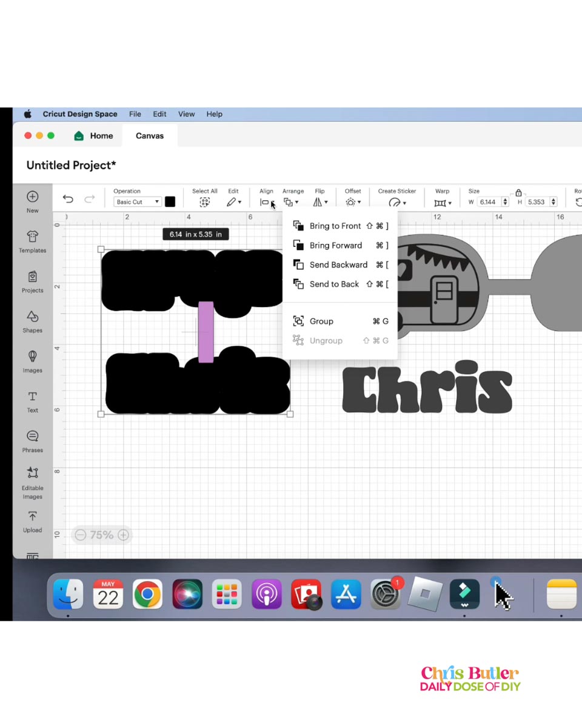Open the Edit pencil tool
The image size is (582, 728).
pos(231,202)
